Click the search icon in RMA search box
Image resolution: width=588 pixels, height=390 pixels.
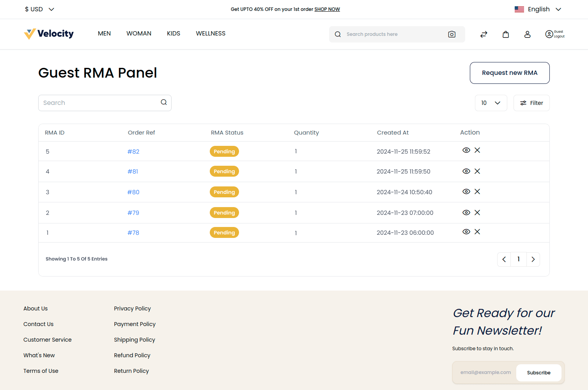point(164,102)
